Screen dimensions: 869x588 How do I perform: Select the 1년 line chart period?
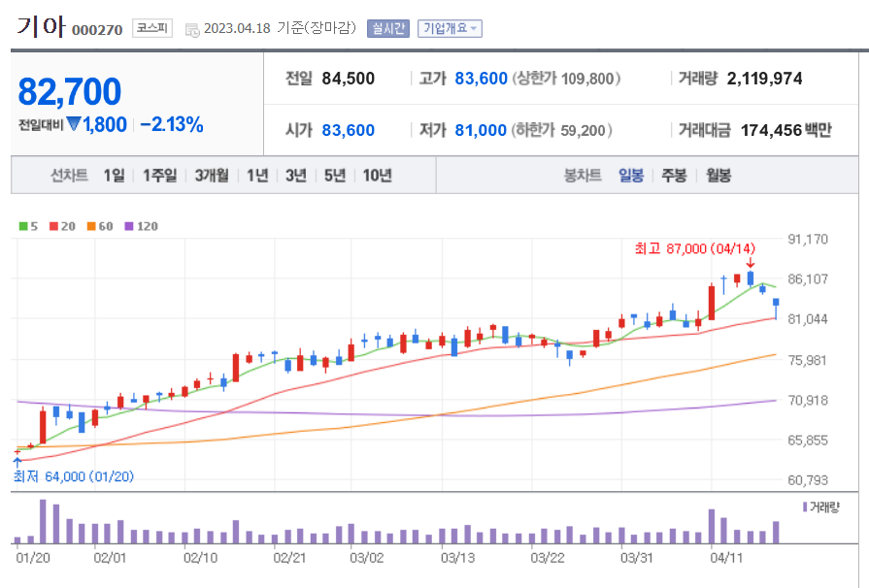(257, 176)
